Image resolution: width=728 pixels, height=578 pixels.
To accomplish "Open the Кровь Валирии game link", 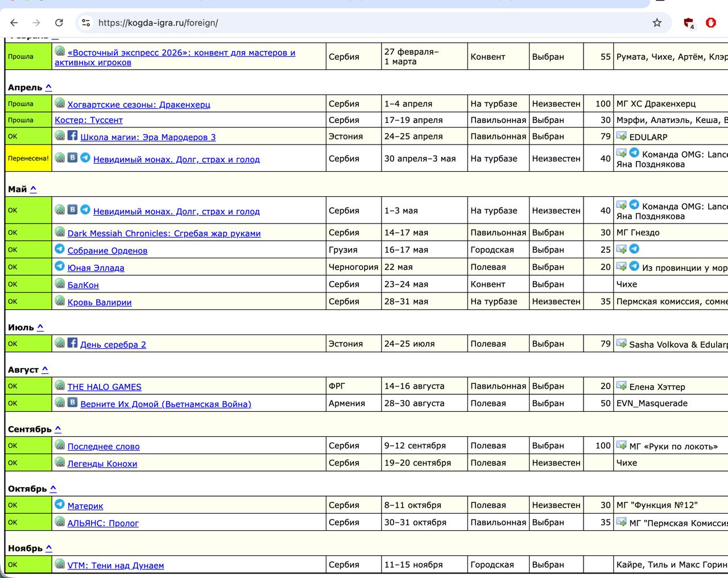I will (x=100, y=302).
